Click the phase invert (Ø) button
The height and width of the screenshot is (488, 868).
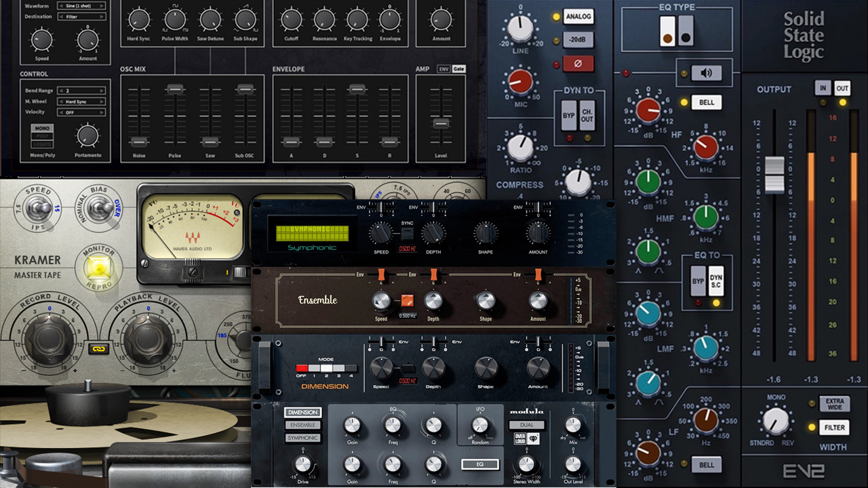(x=578, y=64)
